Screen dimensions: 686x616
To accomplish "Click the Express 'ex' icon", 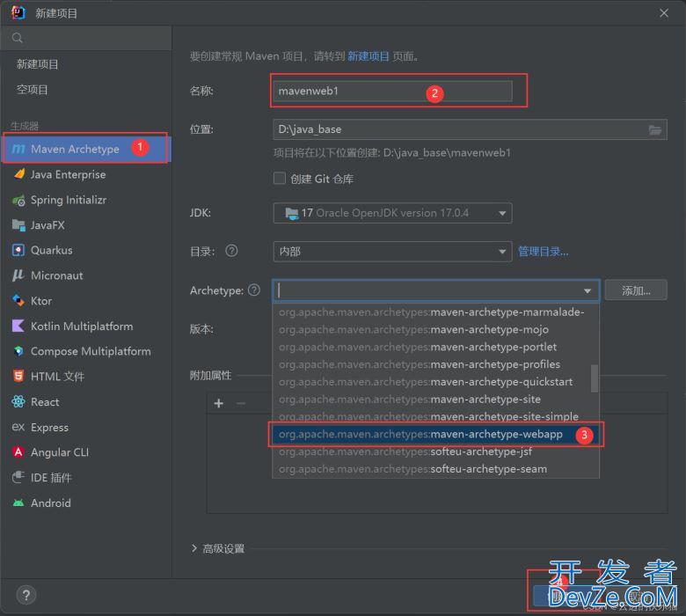I will (18, 427).
